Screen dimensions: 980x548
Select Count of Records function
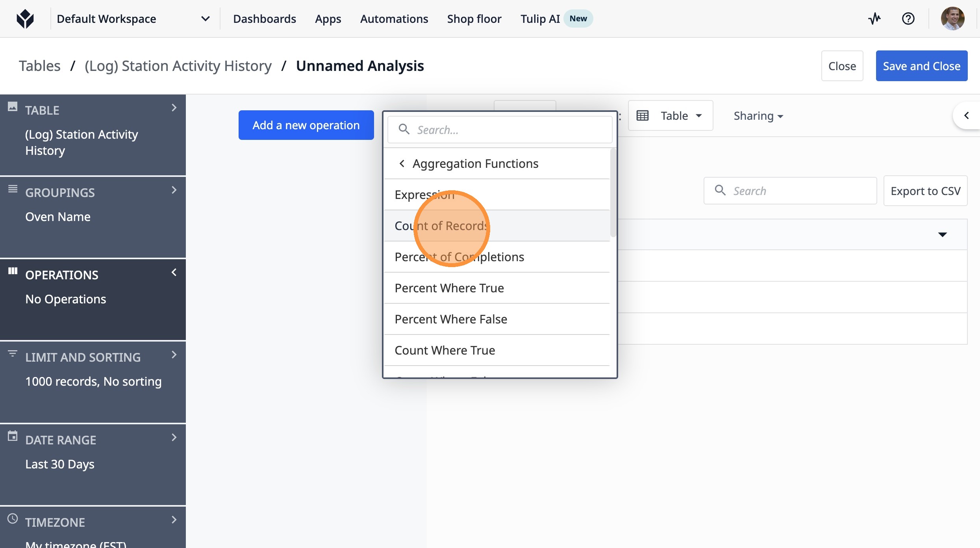coord(441,226)
